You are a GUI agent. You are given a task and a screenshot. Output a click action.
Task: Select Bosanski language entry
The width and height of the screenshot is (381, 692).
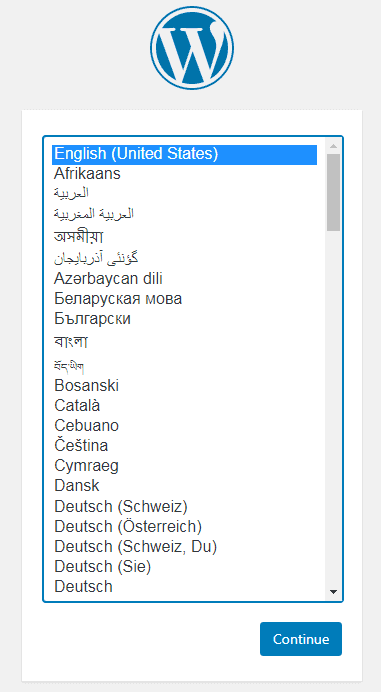click(x=185, y=385)
